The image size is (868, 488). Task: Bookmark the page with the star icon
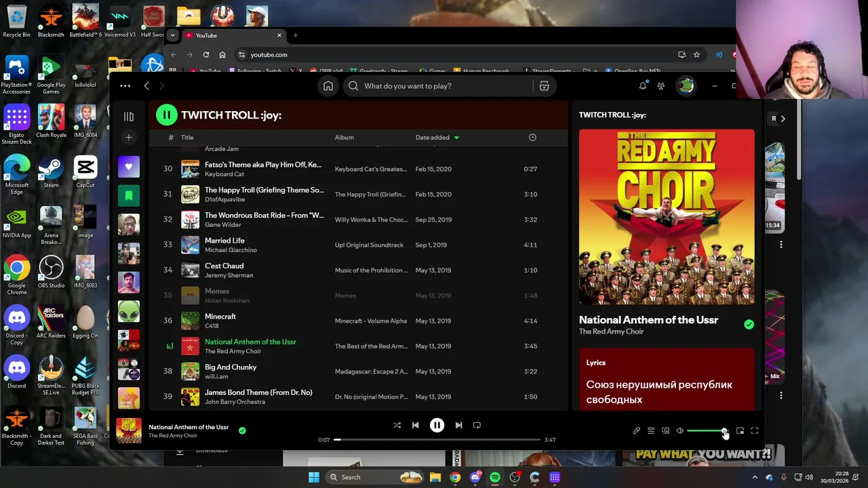pos(696,55)
